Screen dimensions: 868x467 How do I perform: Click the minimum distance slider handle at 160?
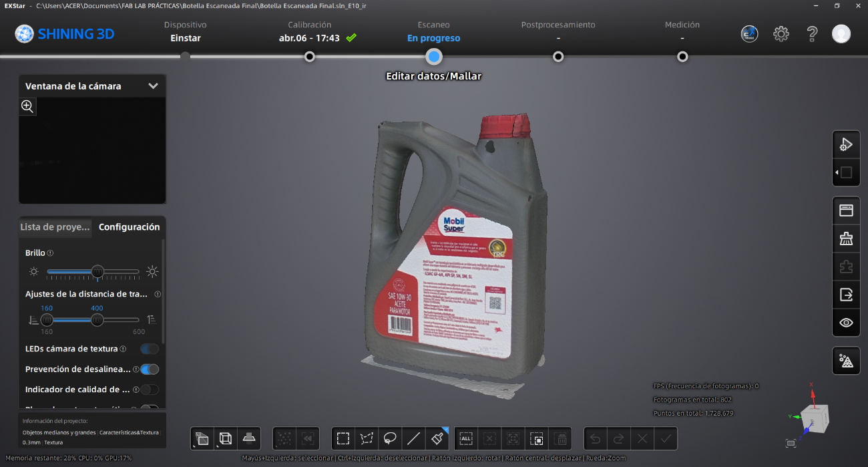(47, 320)
